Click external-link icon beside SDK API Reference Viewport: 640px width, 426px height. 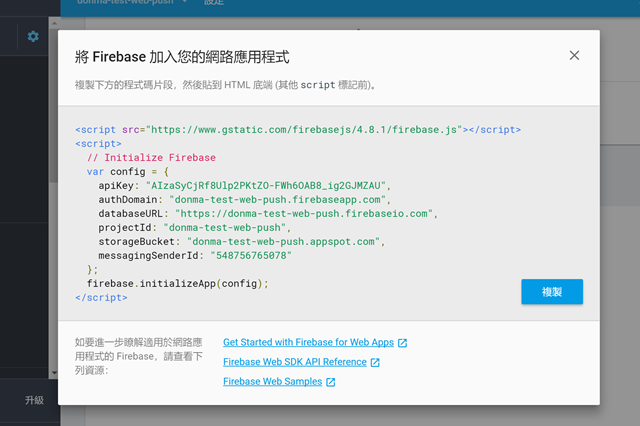[x=375, y=362]
